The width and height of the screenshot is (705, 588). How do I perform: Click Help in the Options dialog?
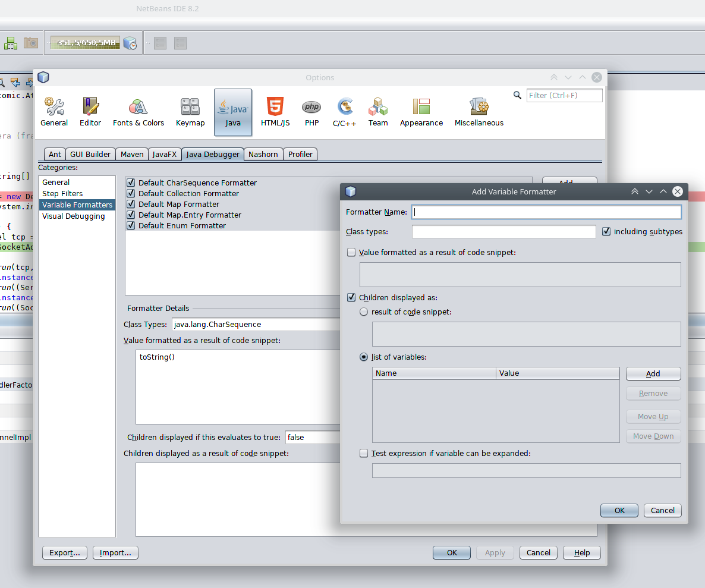582,552
